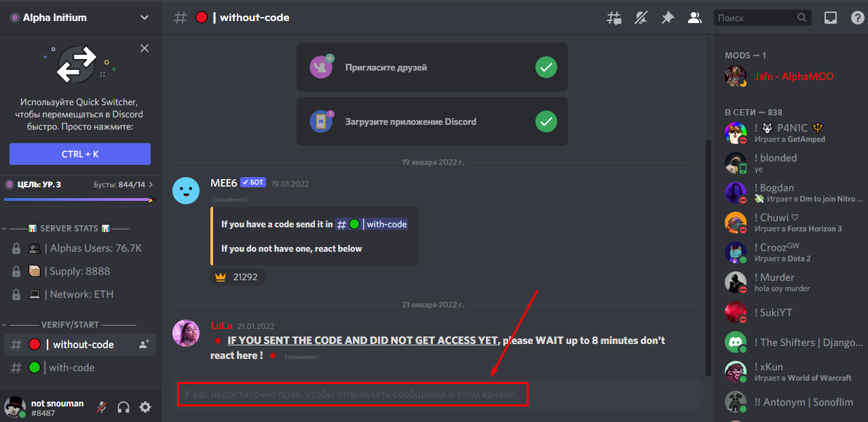
Task: Follow the with-code channel link in MEE6 message
Action: [372, 224]
